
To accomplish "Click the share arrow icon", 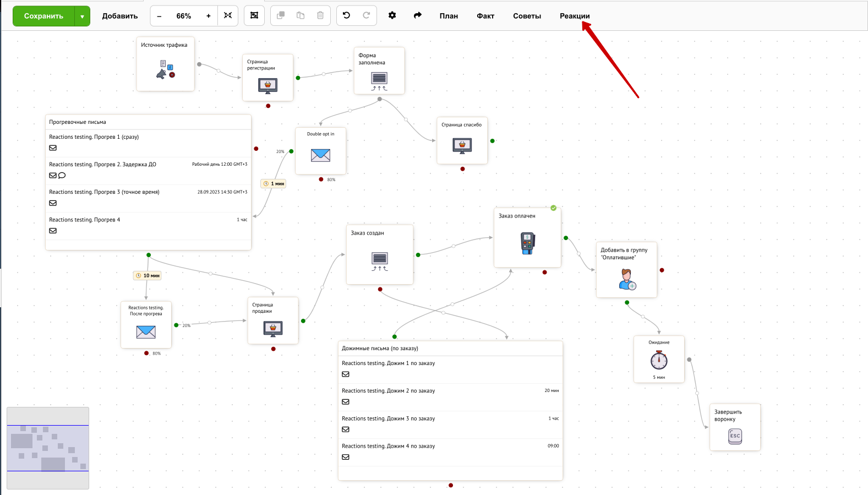I will point(418,15).
